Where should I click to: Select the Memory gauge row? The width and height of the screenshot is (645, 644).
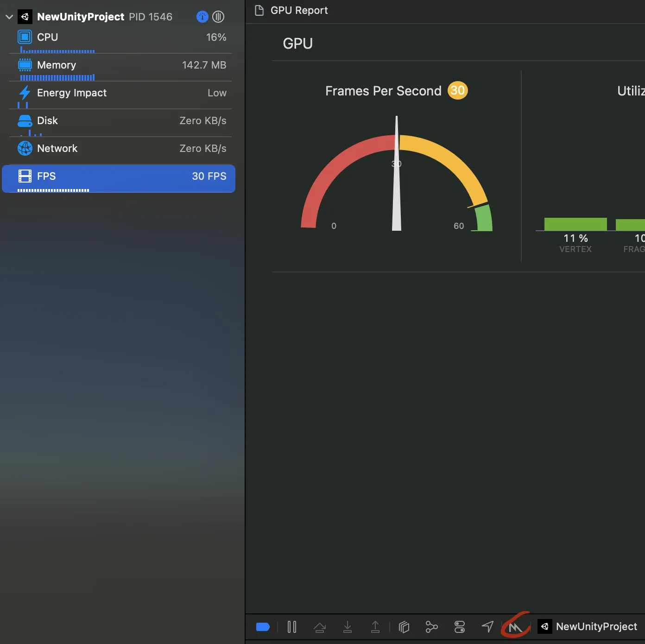point(120,65)
